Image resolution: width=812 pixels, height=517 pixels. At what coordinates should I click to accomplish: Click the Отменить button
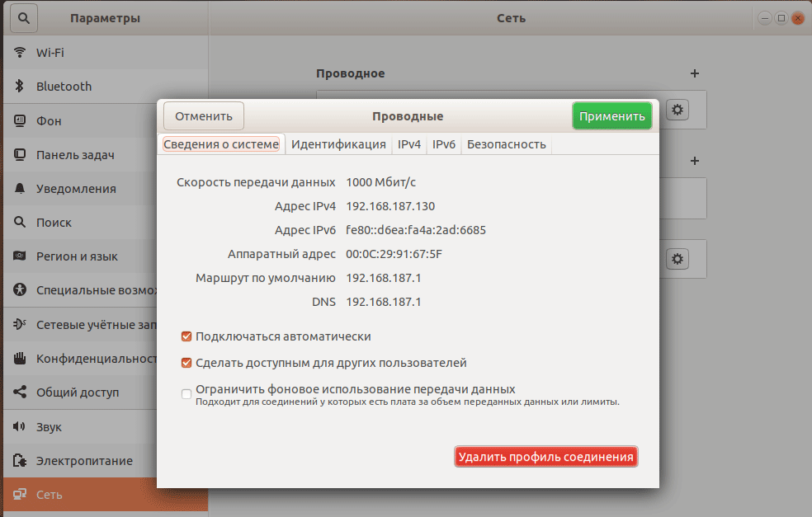point(204,116)
